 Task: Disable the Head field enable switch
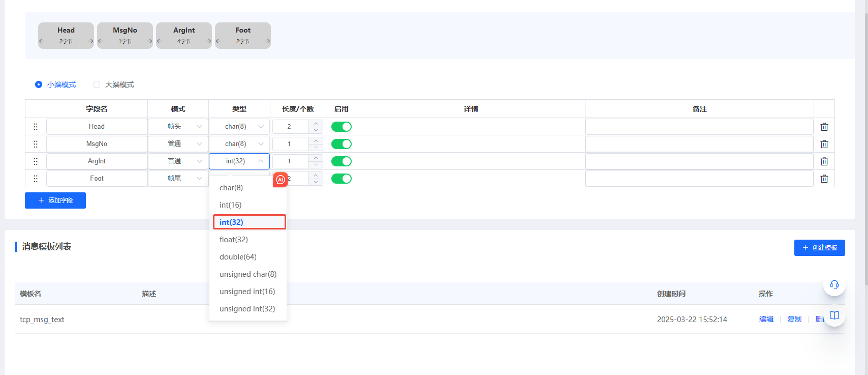click(x=341, y=127)
